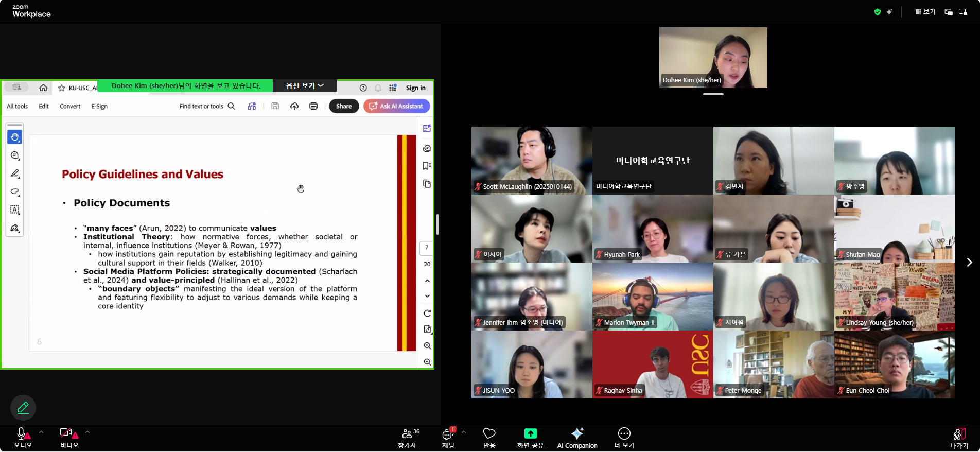Open the view layout (보기) menu
This screenshot has height=452, width=980.
pyautogui.click(x=925, y=12)
